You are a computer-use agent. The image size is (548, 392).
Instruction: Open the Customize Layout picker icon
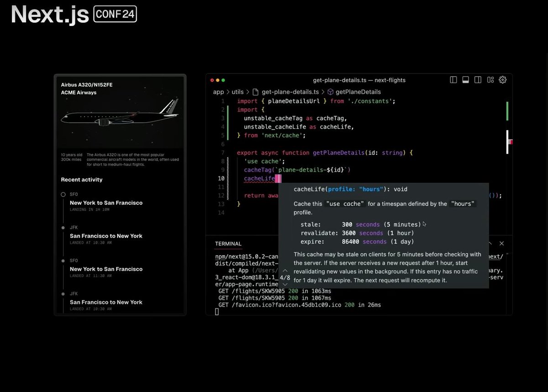pos(490,79)
